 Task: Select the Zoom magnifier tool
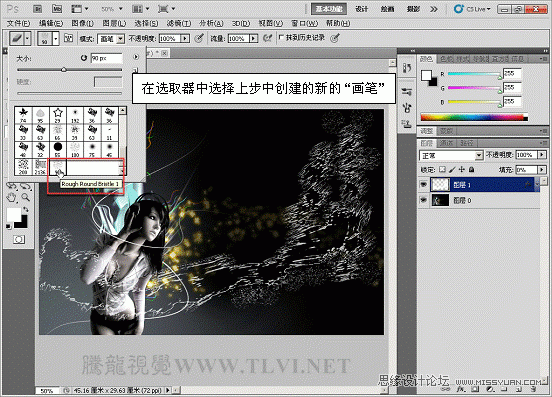coord(25,197)
